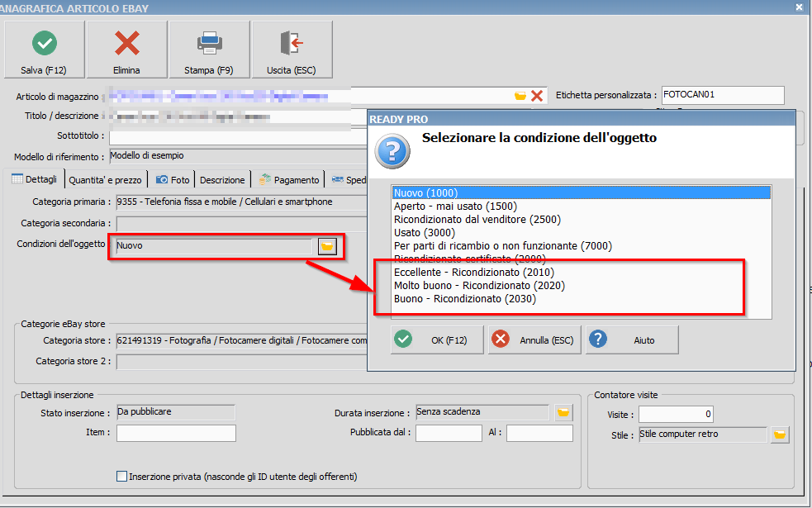Save the article with Salva (F12)
Screen dimensions: 812x508
(x=44, y=50)
